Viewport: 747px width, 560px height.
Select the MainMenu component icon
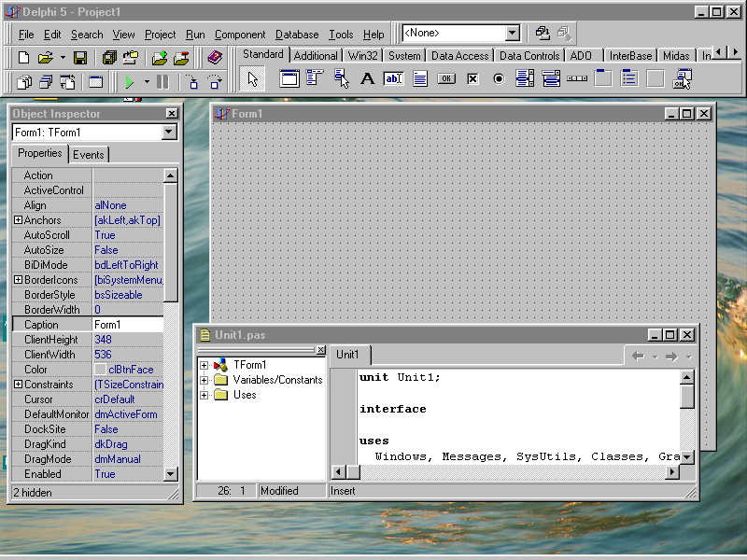[315, 78]
